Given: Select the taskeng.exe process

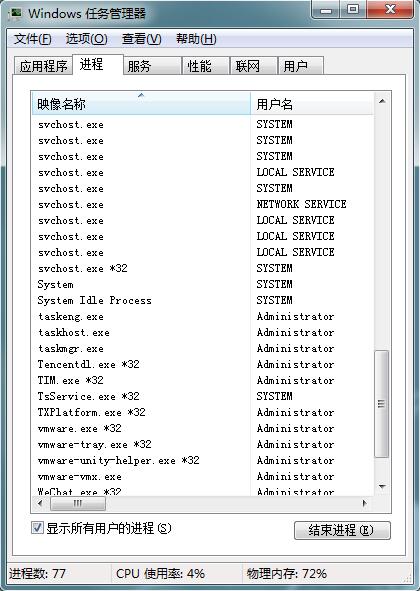Looking at the screenshot, I should 202,316.
